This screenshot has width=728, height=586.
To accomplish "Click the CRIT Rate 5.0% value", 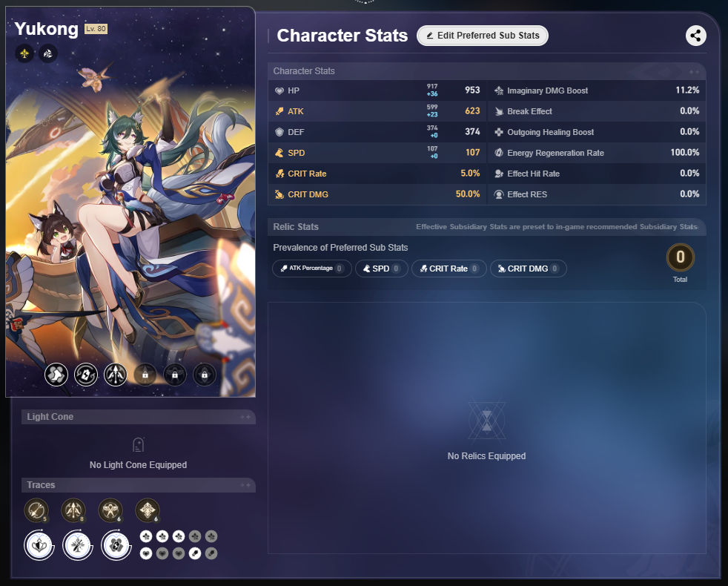I will [470, 174].
